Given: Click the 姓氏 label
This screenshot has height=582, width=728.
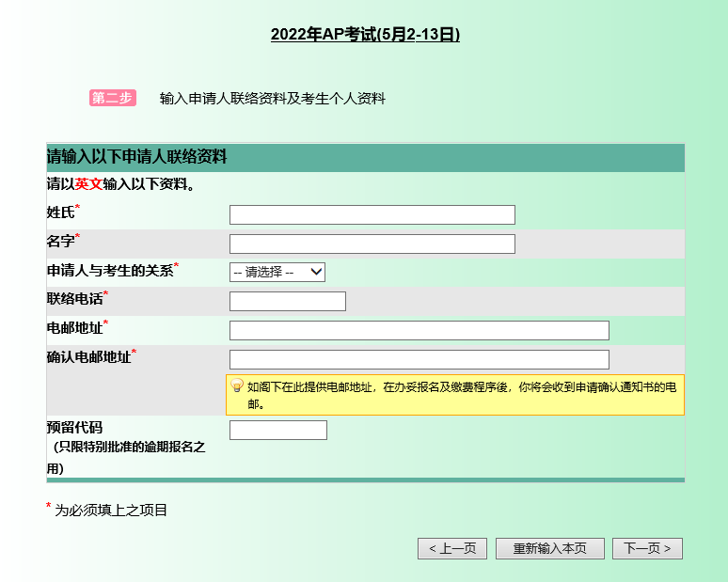Looking at the screenshot, I should [x=60, y=212].
